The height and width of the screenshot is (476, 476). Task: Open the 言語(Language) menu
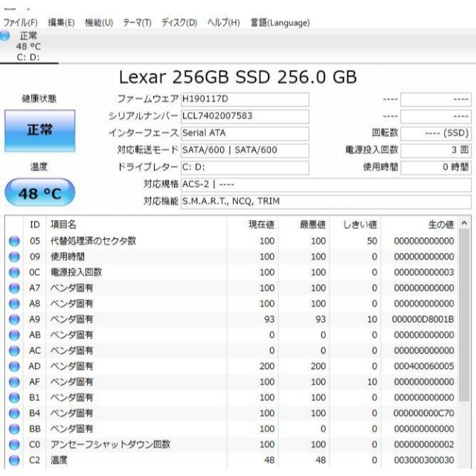tap(280, 23)
